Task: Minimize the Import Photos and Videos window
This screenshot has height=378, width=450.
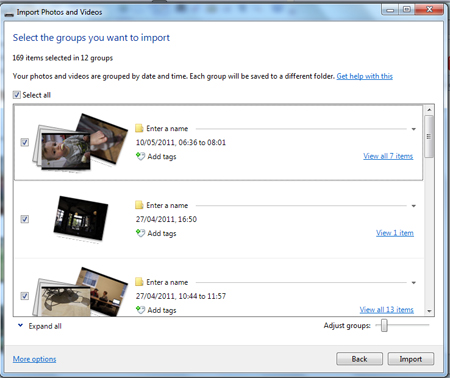Action: [x=390, y=10]
